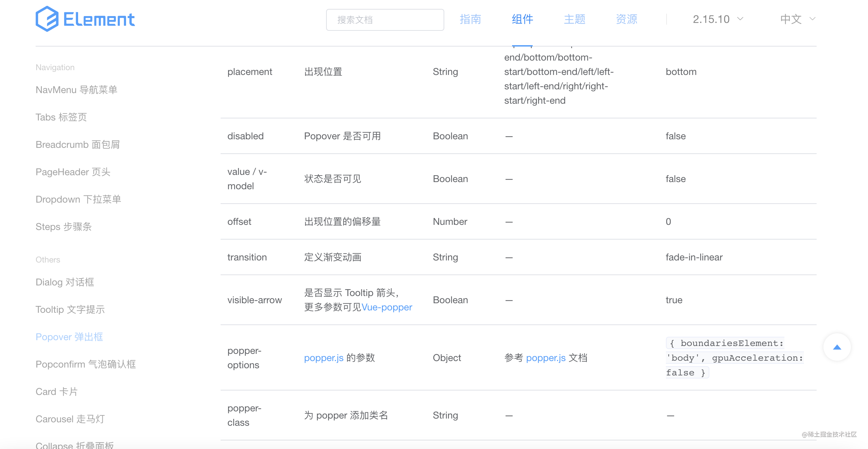Open Tabs 标签页 documentation
Screen dimensions: 868x449
click(x=61, y=117)
